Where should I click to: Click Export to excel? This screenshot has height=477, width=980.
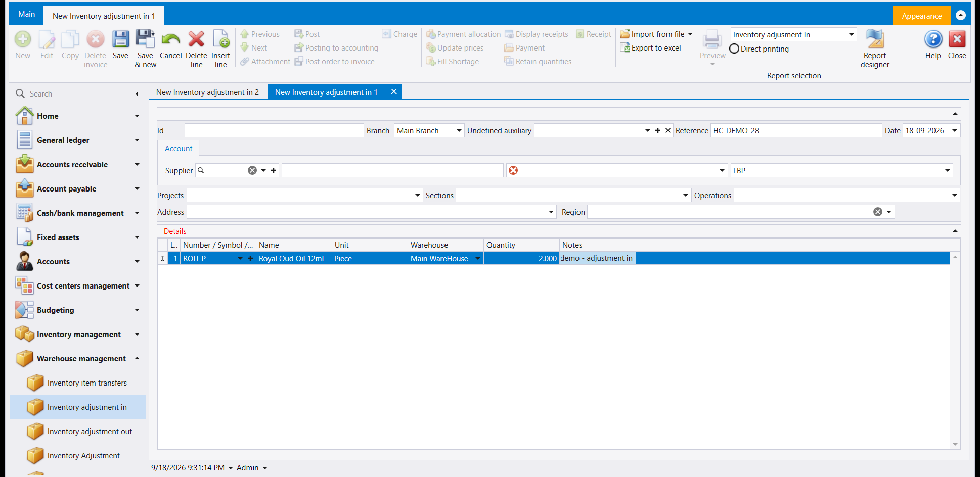(651, 48)
